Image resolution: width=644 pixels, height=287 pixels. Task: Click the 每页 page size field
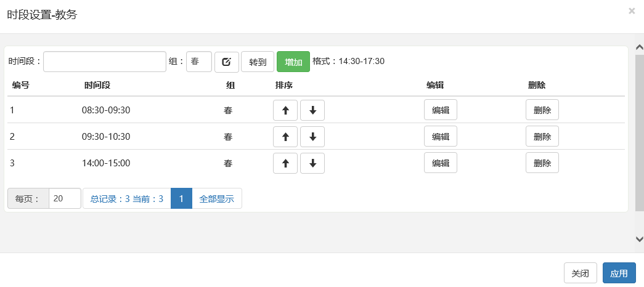coord(65,199)
